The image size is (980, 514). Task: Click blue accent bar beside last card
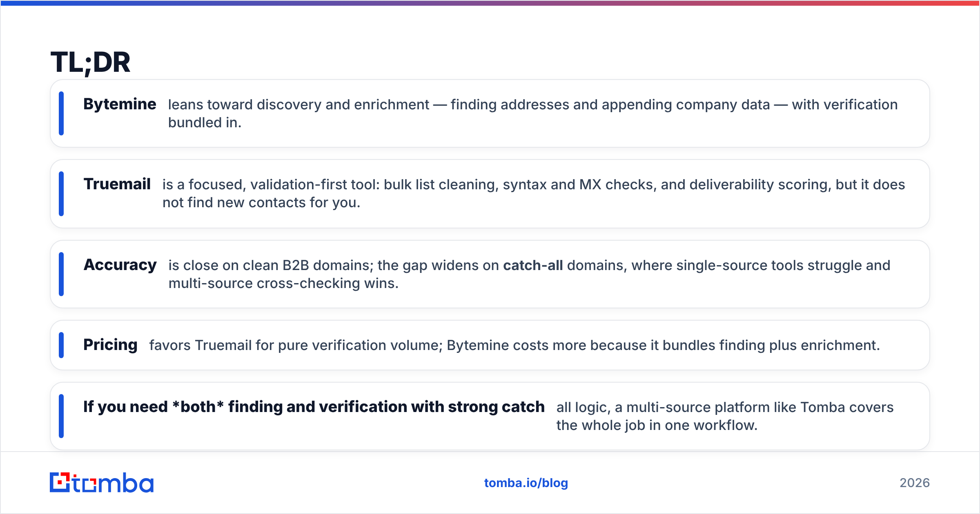pos(61,416)
